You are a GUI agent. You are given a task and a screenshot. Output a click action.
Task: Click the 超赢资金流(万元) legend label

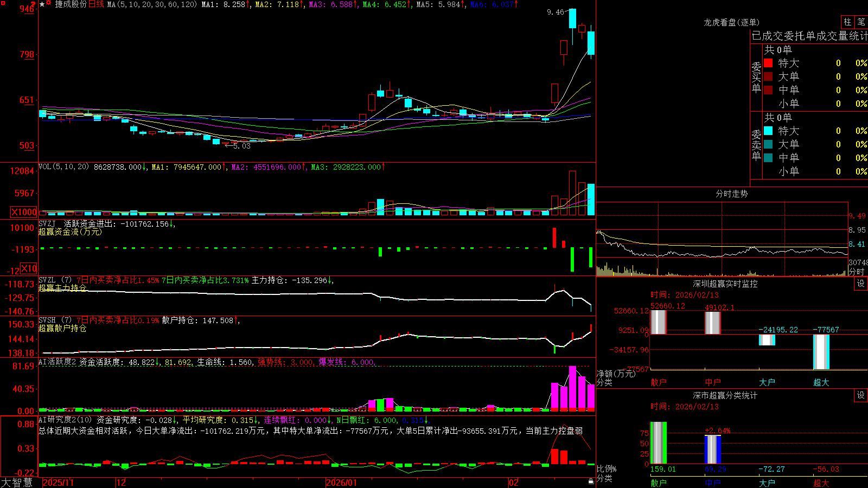(x=70, y=232)
